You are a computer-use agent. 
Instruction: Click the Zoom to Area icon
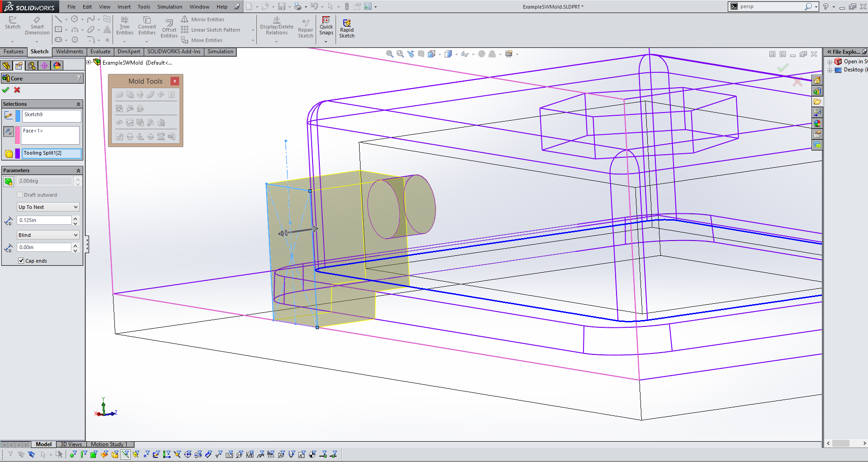coord(400,54)
